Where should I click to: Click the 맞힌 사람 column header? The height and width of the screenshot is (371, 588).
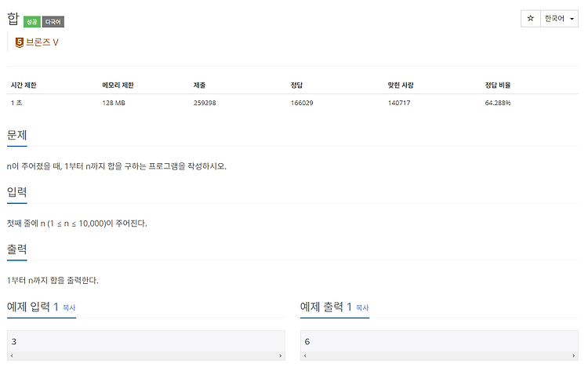pos(401,85)
